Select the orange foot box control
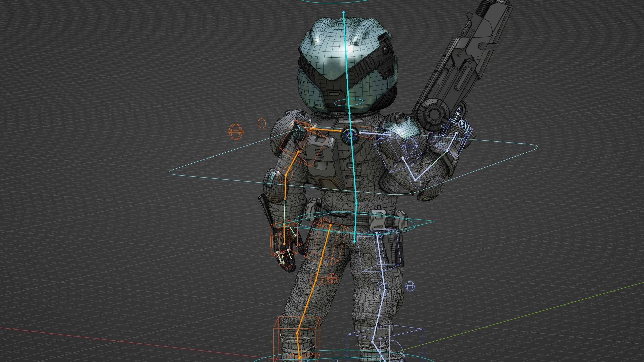Screen dimensions: 644x362 click(296, 339)
